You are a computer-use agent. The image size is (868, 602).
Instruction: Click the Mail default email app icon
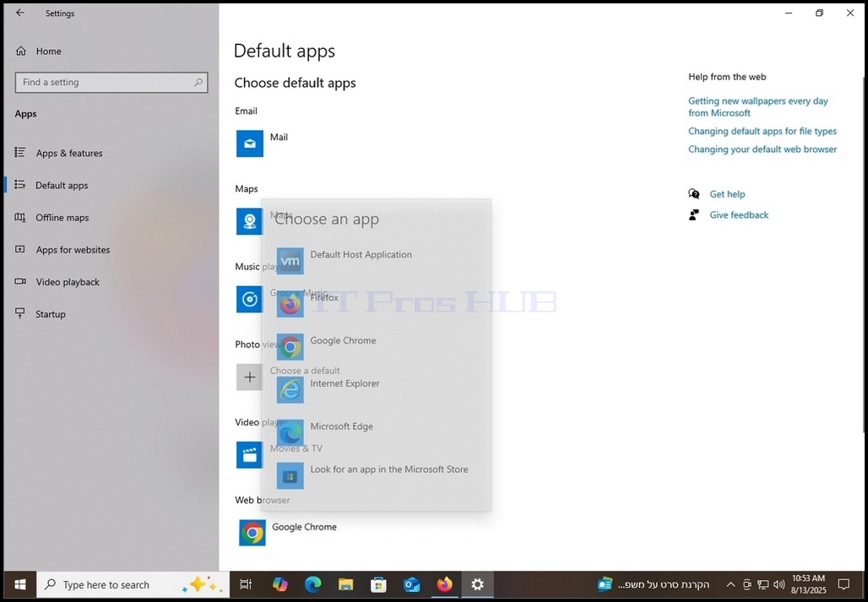(250, 144)
